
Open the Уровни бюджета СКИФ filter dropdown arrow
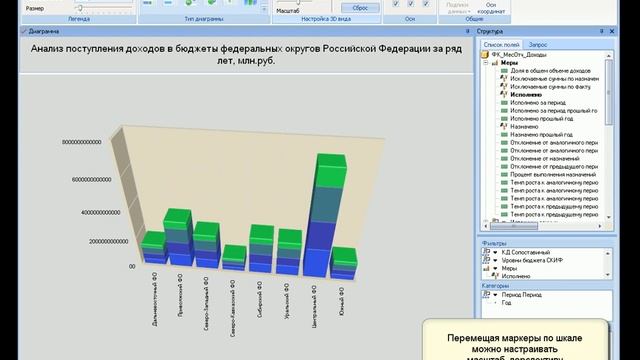click(x=495, y=260)
